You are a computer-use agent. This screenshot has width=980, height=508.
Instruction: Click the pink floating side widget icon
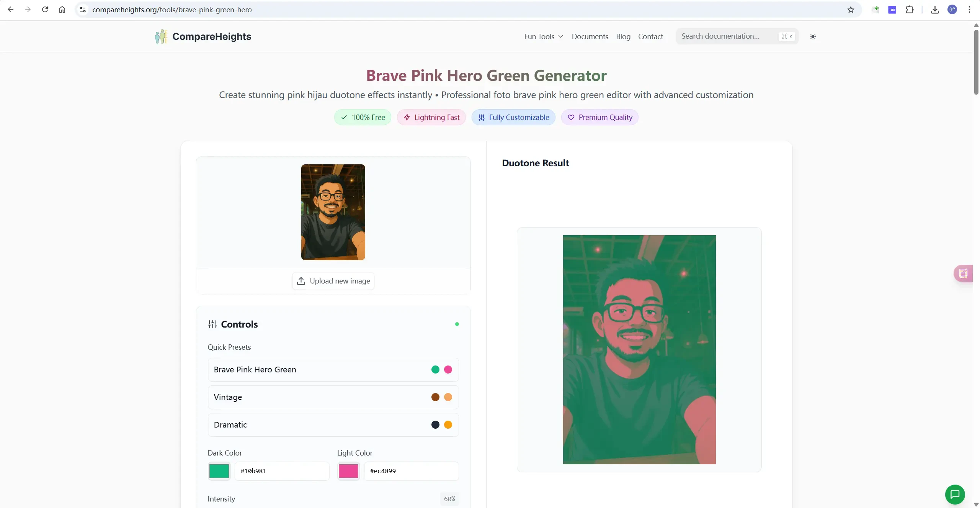pyautogui.click(x=963, y=273)
